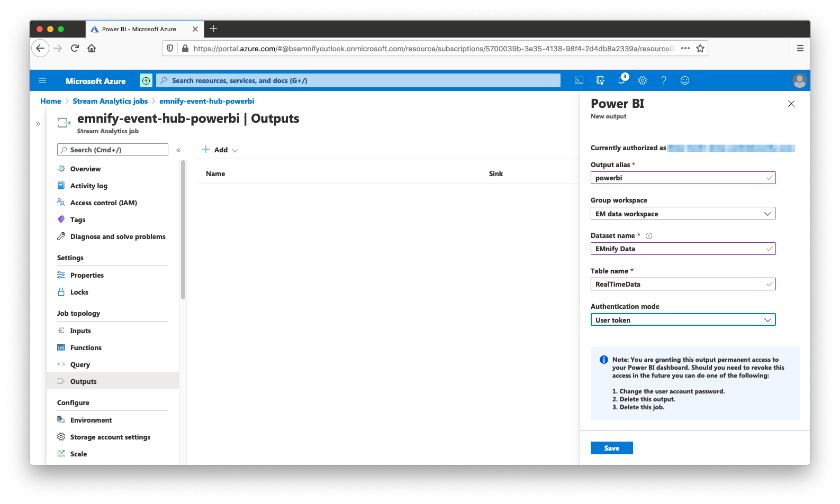Collapse the resource menu with double chevron

178,150
